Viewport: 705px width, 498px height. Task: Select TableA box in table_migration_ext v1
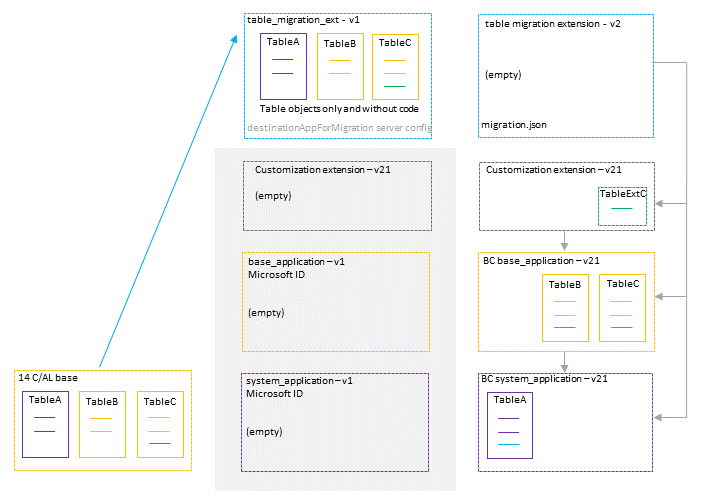click(283, 67)
